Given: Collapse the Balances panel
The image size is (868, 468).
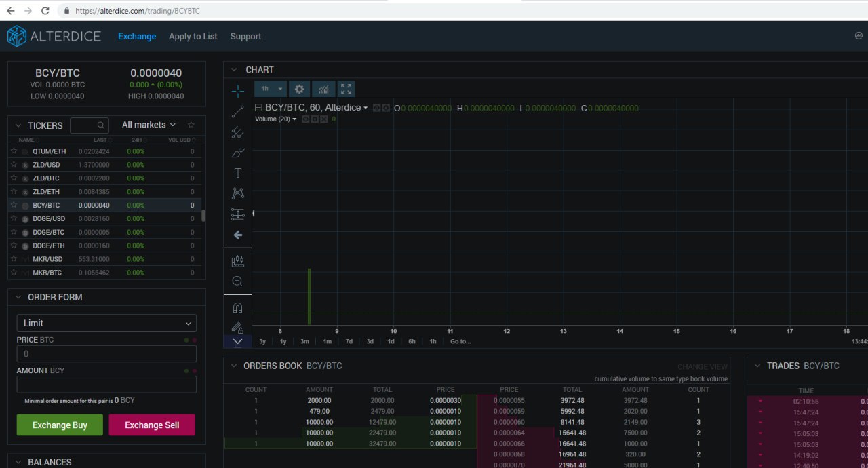Looking at the screenshot, I should click(x=18, y=462).
